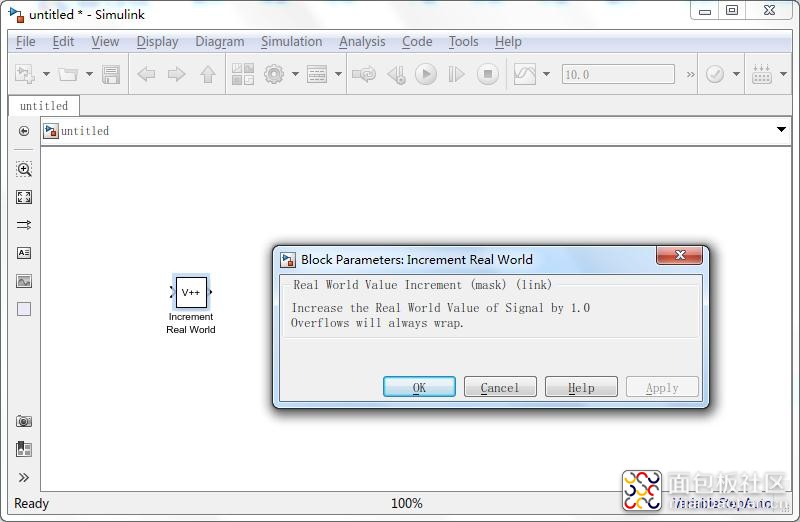Click the Model Advisor checkmark icon
Screen dimensions: 800x522
715,74
